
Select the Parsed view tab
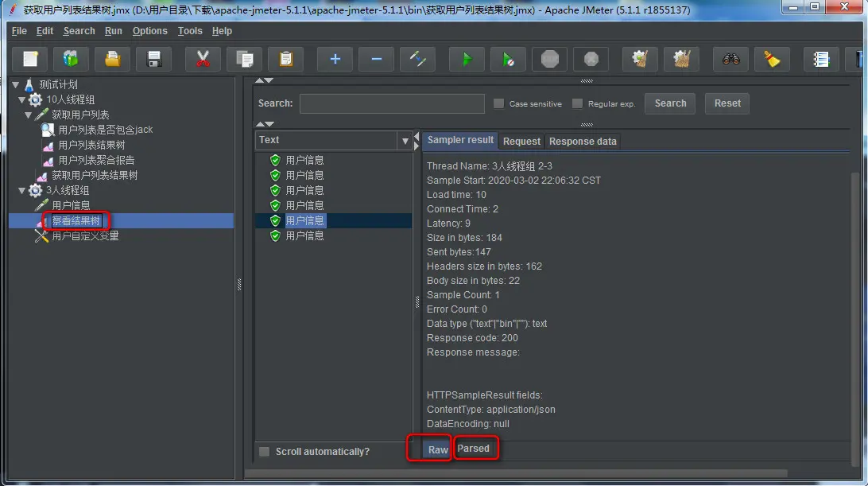pos(473,449)
